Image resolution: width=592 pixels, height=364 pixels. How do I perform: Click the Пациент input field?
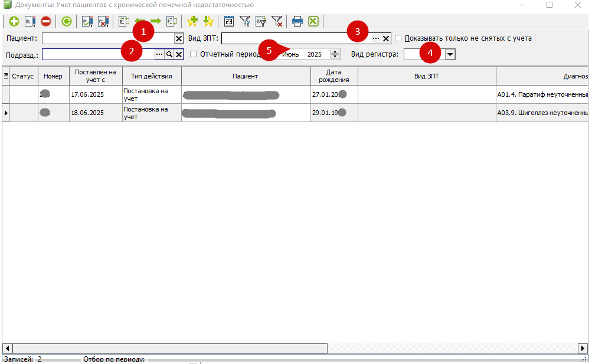coord(108,38)
